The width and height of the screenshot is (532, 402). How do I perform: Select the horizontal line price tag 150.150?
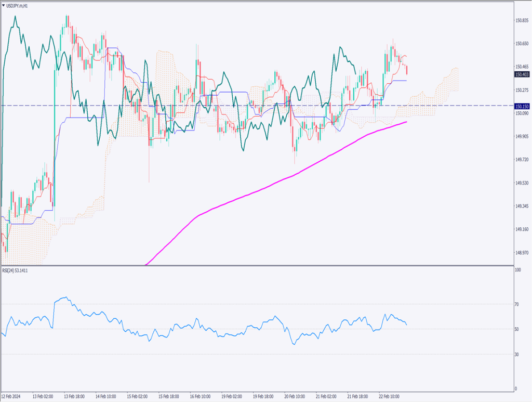click(522, 106)
